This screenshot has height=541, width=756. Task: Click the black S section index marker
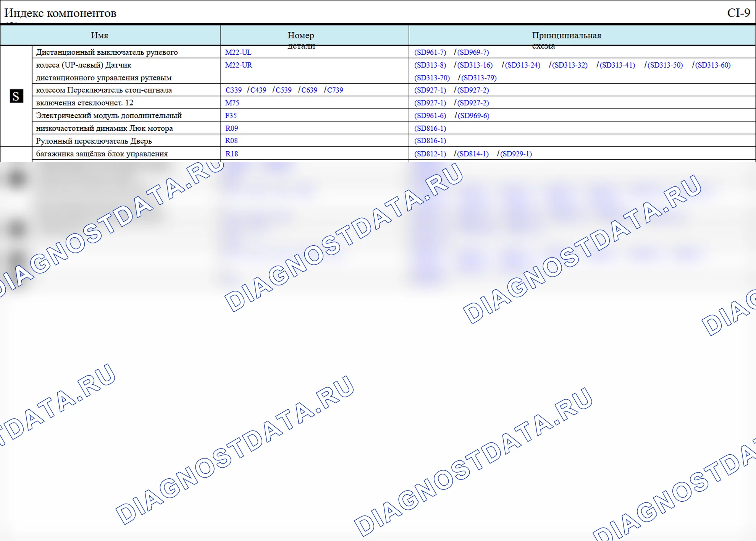point(16,96)
